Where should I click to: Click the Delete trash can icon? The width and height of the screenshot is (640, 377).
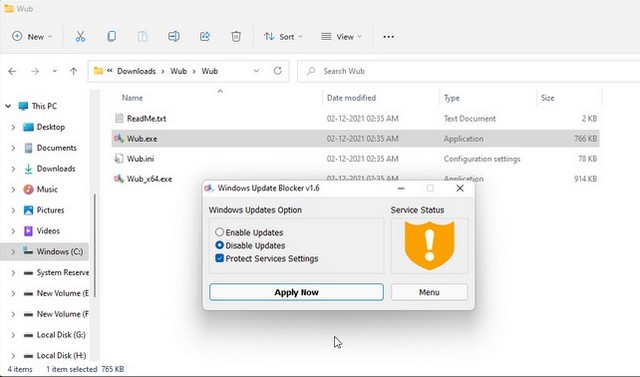tap(236, 37)
